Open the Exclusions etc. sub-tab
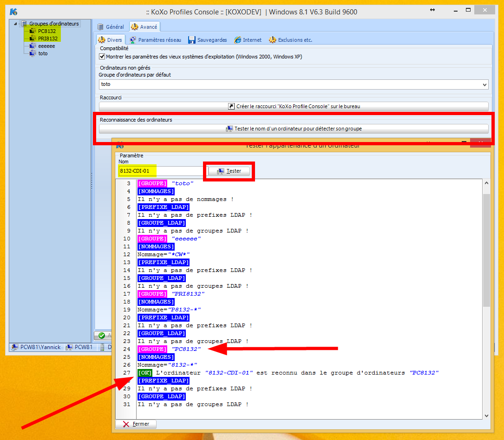This screenshot has width=504, height=440. coord(291,40)
